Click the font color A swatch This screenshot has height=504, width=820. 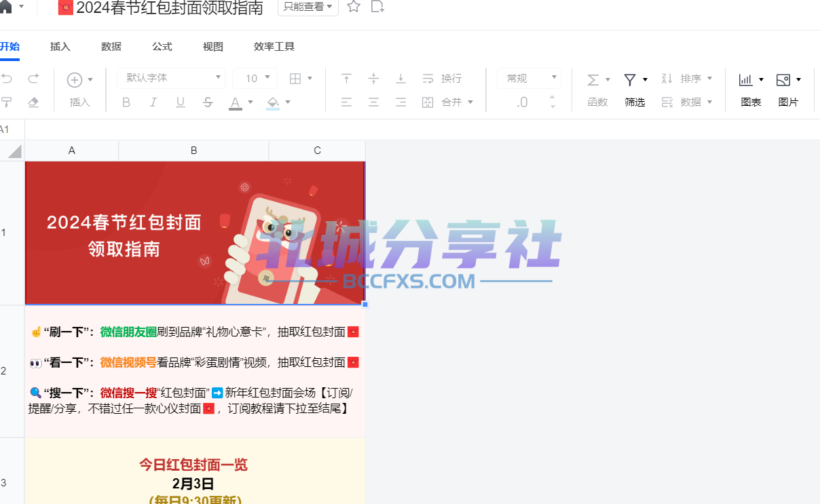click(x=236, y=103)
